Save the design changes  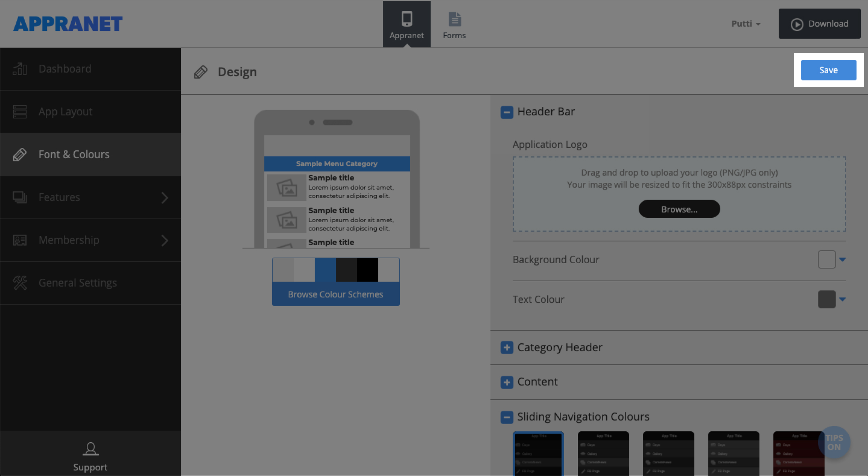pyautogui.click(x=828, y=70)
